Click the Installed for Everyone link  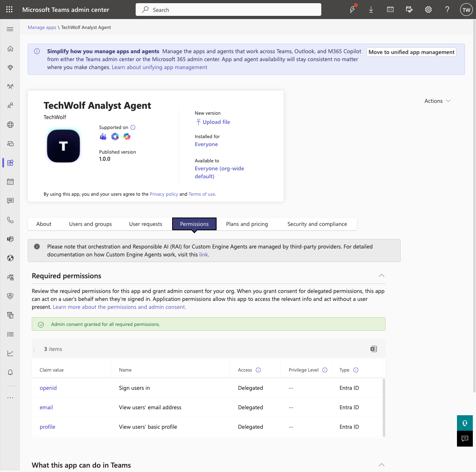[206, 144]
